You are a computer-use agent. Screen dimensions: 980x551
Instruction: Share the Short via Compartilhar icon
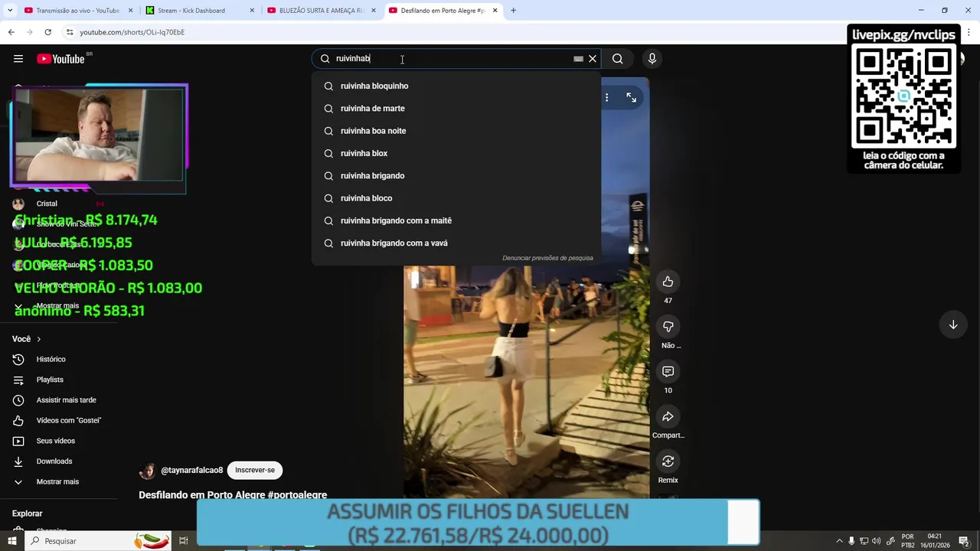[668, 417]
